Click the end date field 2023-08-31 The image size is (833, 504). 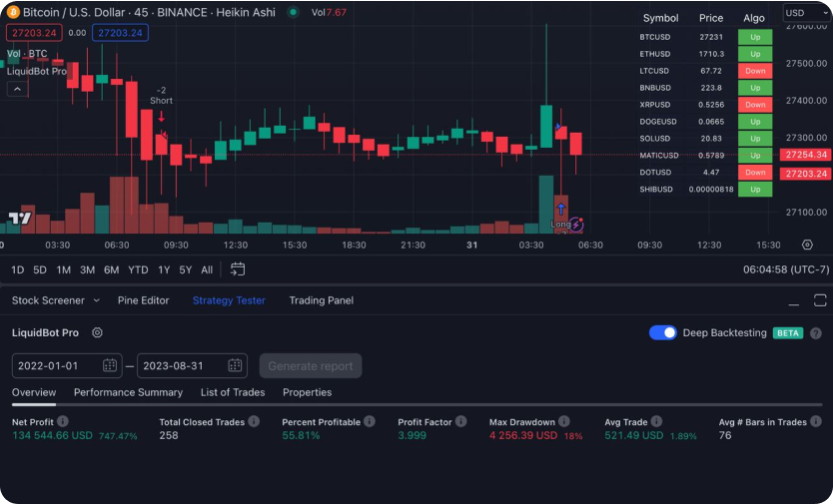pos(193,366)
